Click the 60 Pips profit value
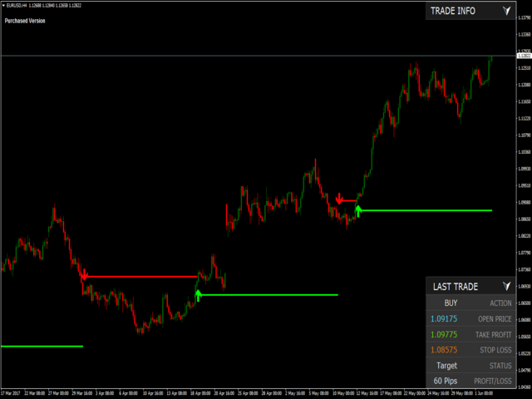The width and height of the screenshot is (532, 399). 446,381
